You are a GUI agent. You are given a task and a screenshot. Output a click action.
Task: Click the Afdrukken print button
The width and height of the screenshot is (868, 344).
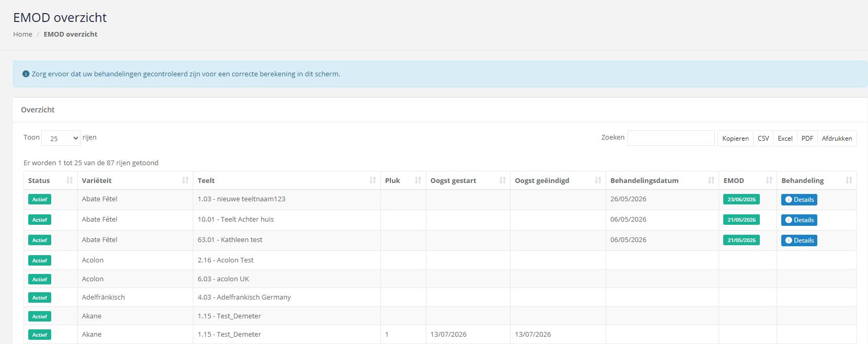[x=837, y=139]
